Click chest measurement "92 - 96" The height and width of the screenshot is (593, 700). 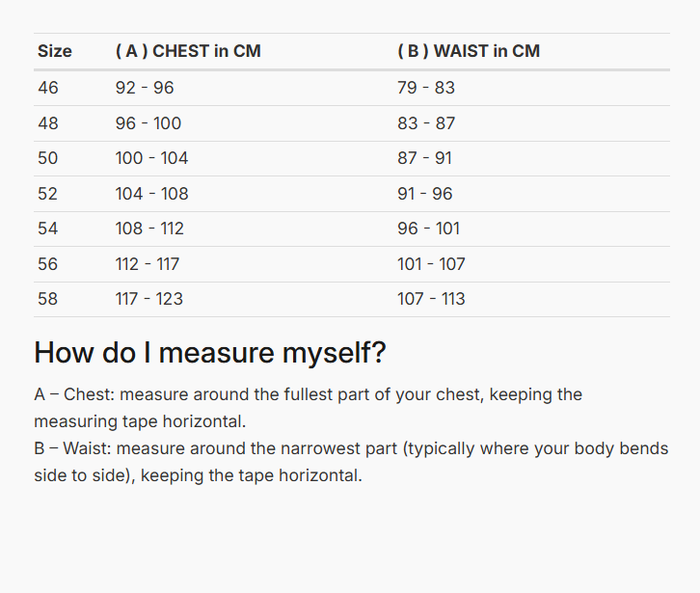coord(145,88)
